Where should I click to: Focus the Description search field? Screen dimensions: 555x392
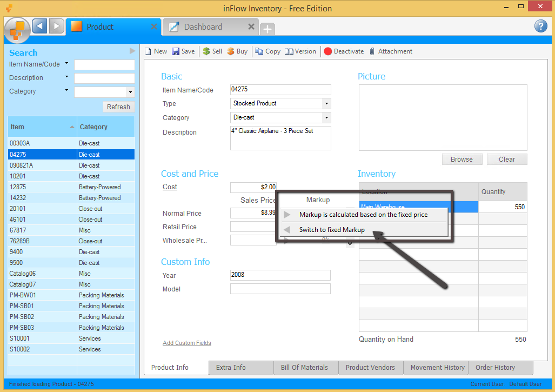104,78
